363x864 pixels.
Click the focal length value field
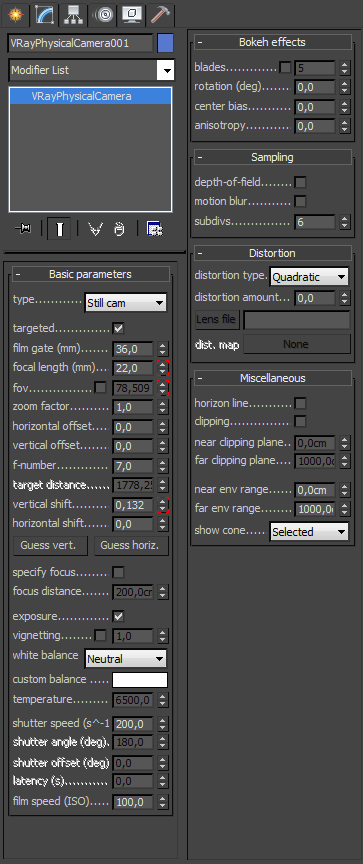(x=133, y=368)
